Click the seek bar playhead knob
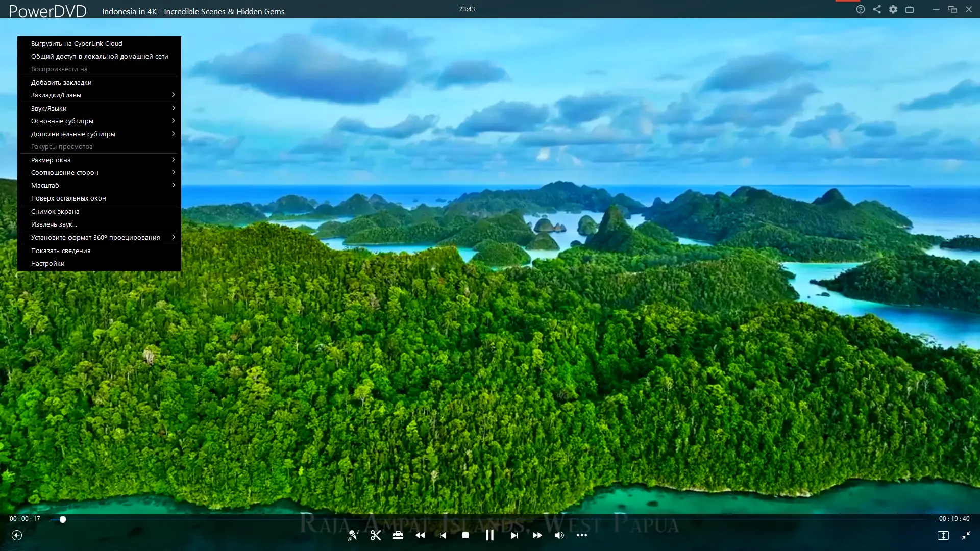This screenshot has width=980, height=551. click(63, 519)
